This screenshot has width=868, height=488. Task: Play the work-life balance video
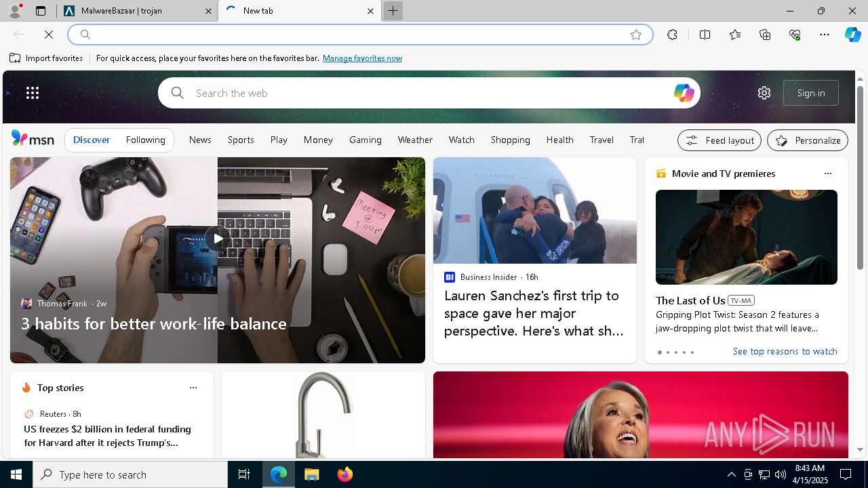click(217, 238)
